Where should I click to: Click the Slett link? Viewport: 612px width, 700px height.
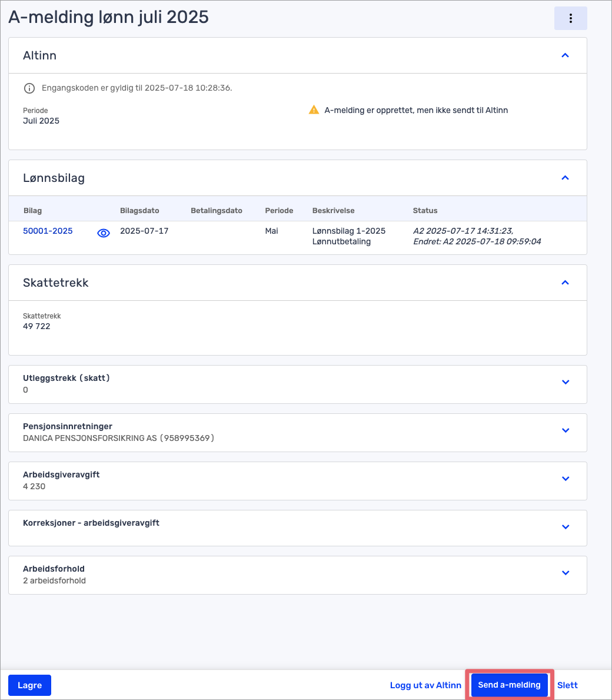click(x=567, y=685)
